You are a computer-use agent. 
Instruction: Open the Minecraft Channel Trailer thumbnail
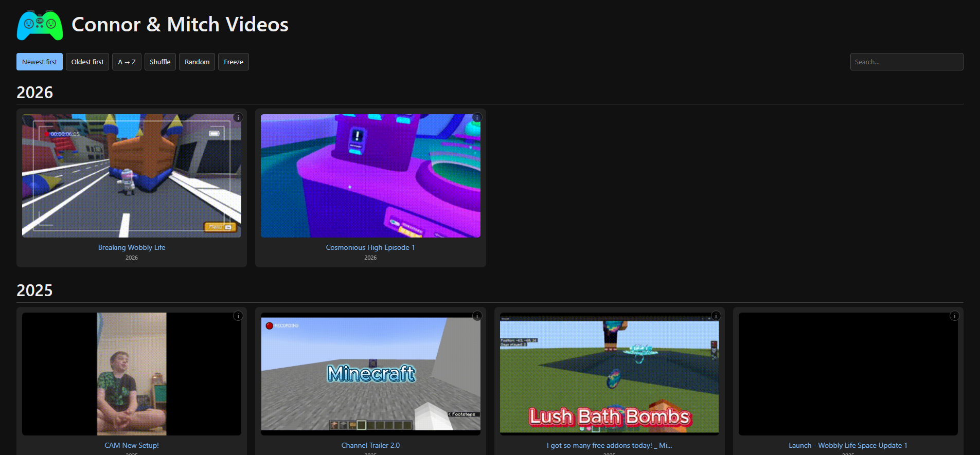pyautogui.click(x=370, y=374)
